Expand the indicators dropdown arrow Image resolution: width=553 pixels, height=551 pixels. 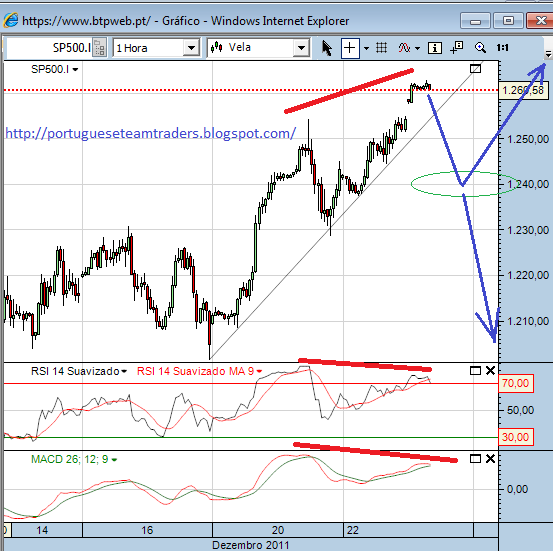[x=418, y=48]
